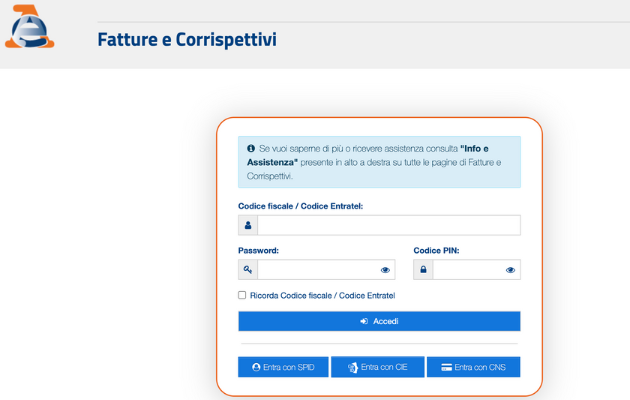
Task: Click the padlock icon beside Codice PIN field
Action: click(423, 270)
